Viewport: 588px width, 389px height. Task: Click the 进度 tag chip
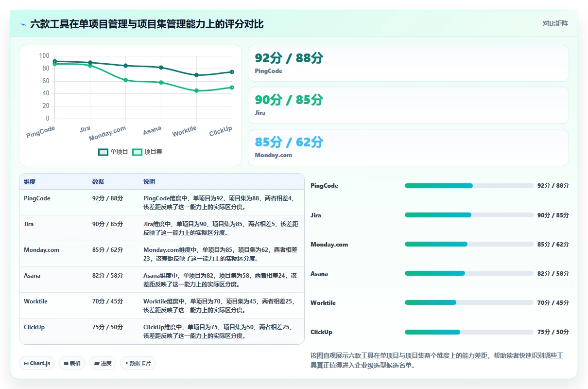(x=103, y=363)
